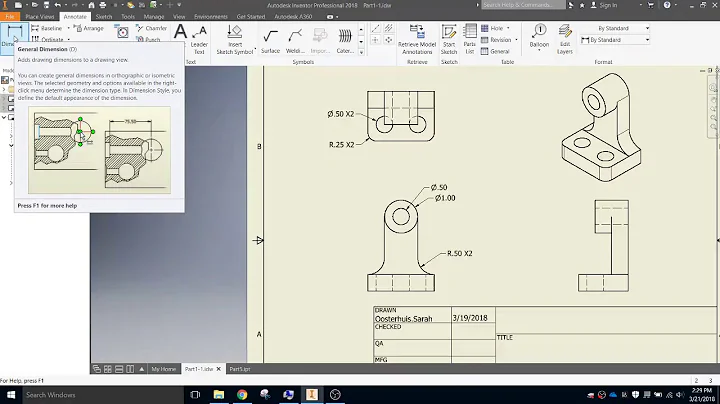Open the Environments ribbon tab
Screen dimensions: 720x404
click(x=211, y=17)
